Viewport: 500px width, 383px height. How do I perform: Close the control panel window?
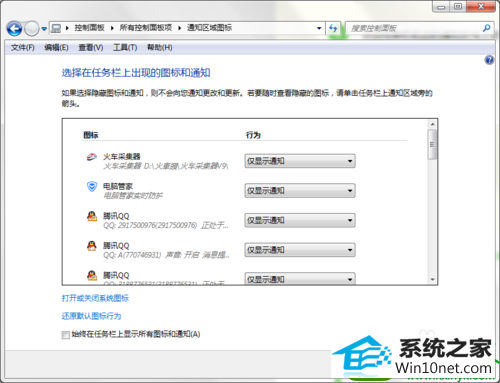pos(481,7)
